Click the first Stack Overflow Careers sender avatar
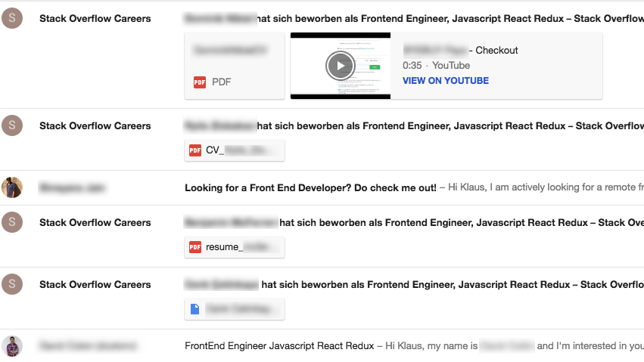Image resolution: width=644 pixels, height=362 pixels. click(12, 18)
